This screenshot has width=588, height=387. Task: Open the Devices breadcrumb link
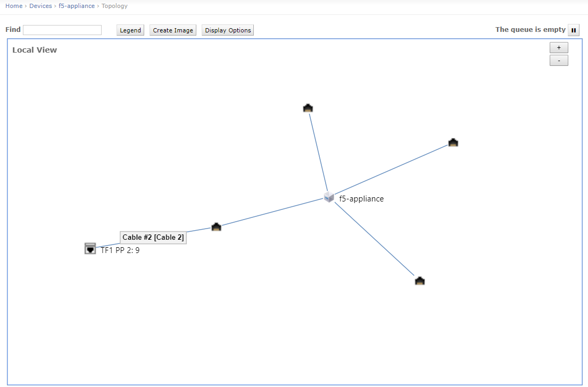tap(40, 6)
